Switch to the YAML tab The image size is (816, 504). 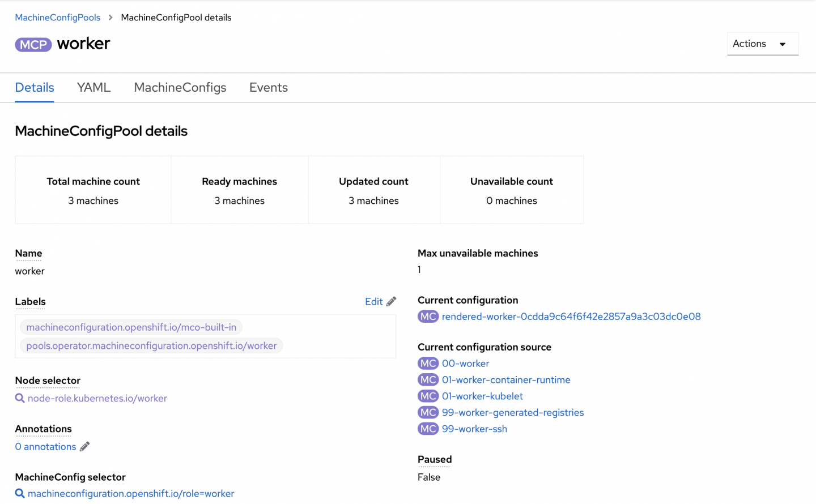click(x=93, y=88)
